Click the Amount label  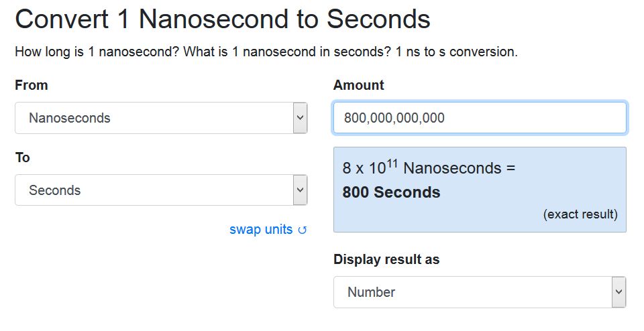tap(358, 85)
